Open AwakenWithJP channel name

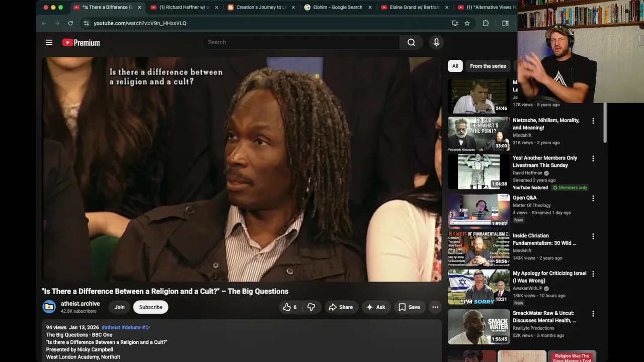[x=527, y=289]
